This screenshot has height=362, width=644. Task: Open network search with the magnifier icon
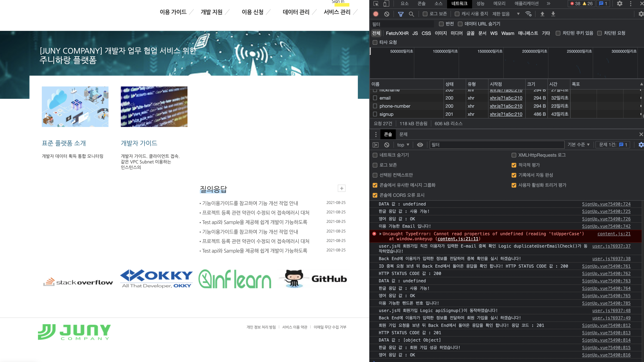pos(411,14)
